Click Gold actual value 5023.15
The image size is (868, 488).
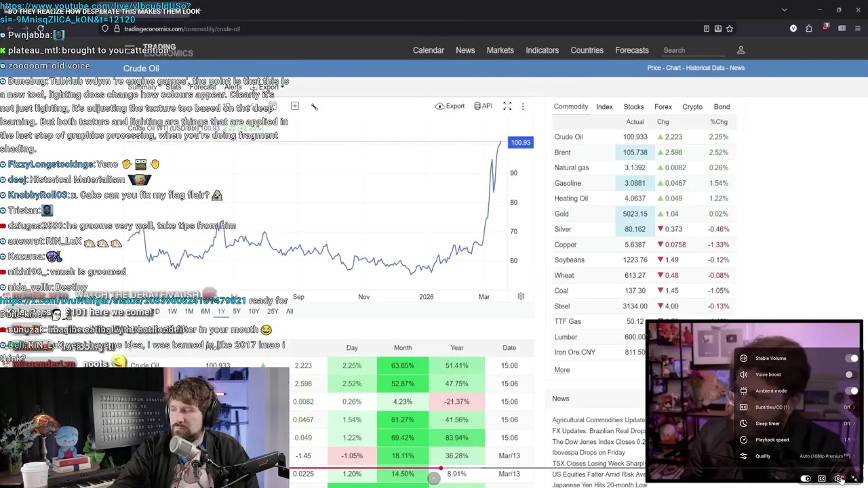tap(635, 213)
